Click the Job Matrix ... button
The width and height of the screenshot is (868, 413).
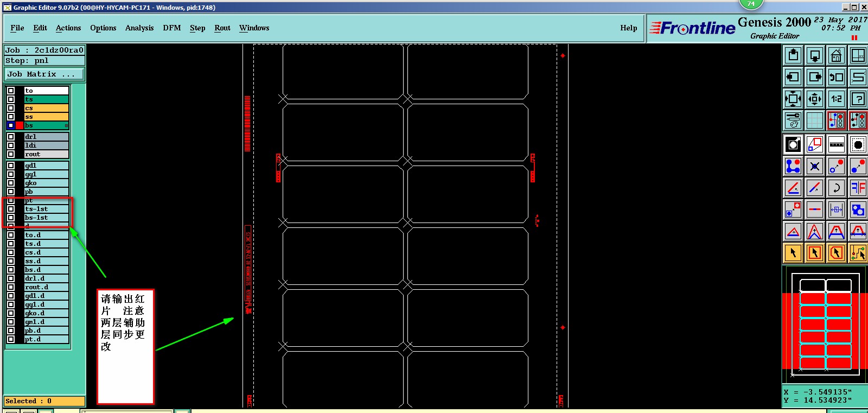coord(44,74)
